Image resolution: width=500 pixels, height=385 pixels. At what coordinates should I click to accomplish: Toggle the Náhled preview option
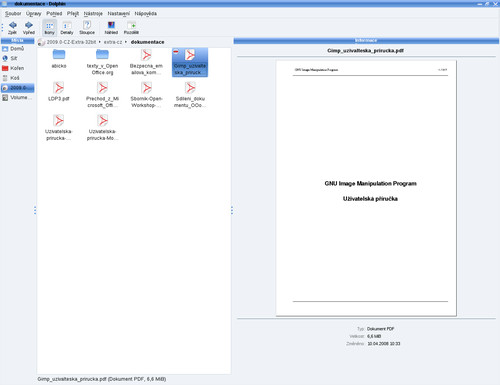pos(111,28)
